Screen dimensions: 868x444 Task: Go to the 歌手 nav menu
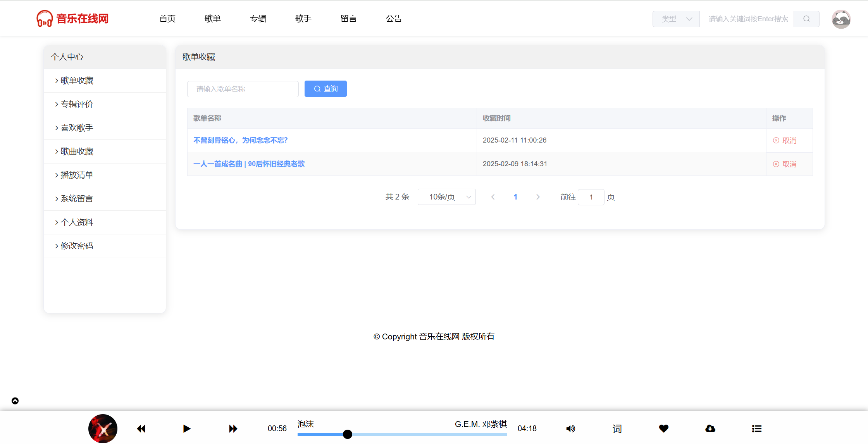(x=303, y=19)
